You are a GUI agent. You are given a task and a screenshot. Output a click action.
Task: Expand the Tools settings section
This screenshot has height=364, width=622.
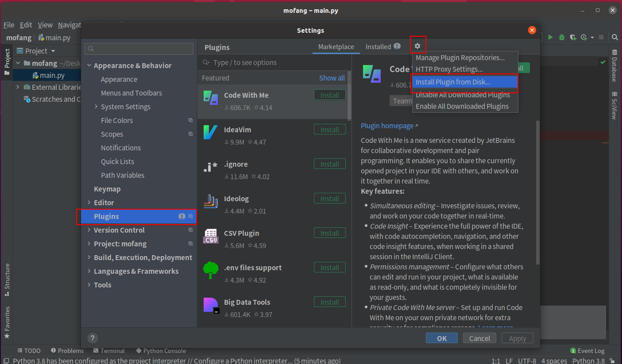click(89, 285)
